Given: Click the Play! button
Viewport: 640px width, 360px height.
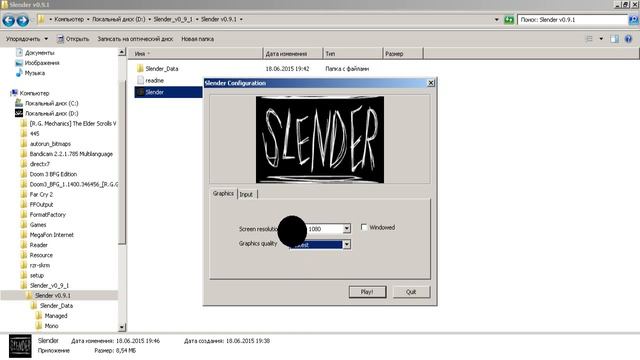Looking at the screenshot, I should point(367,292).
